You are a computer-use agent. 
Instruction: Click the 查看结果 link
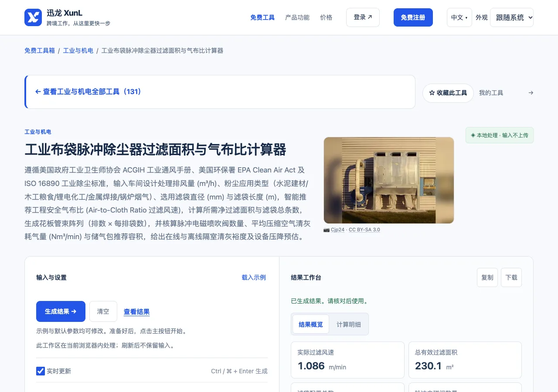click(x=137, y=312)
